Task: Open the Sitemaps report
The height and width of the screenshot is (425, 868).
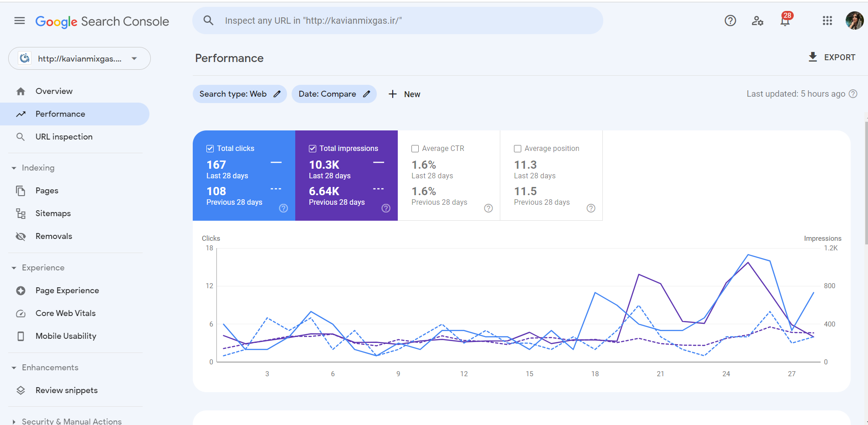Action: (53, 213)
